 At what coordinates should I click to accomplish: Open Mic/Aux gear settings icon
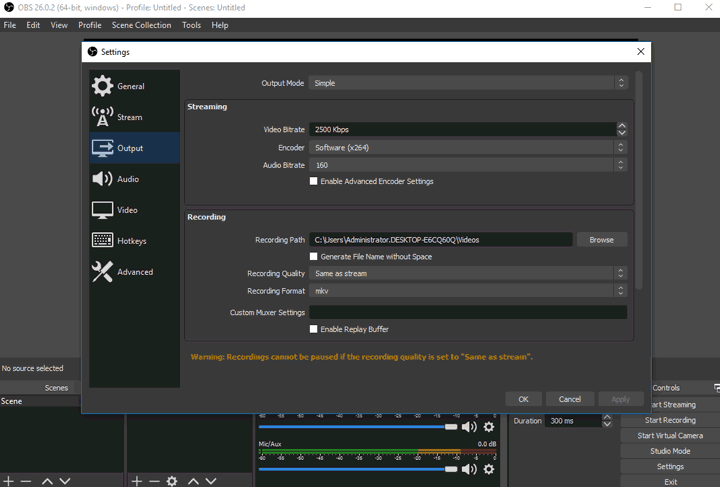489,469
